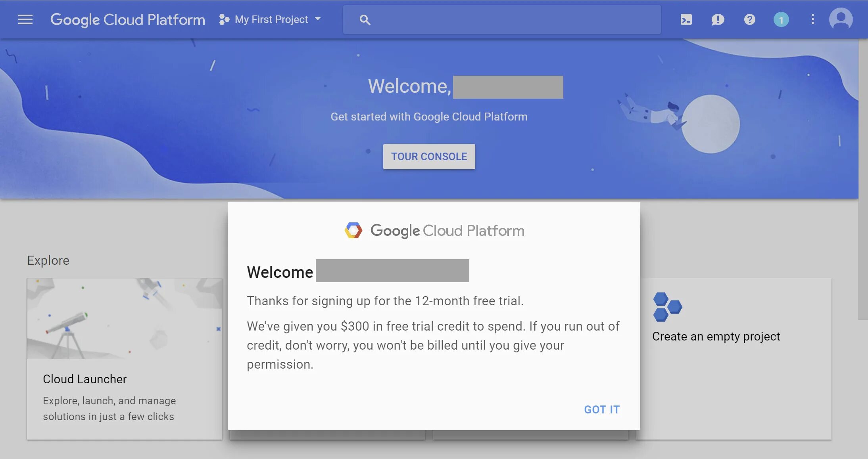The height and width of the screenshot is (459, 868).
Task: Click inside the top search field
Action: (x=512, y=20)
